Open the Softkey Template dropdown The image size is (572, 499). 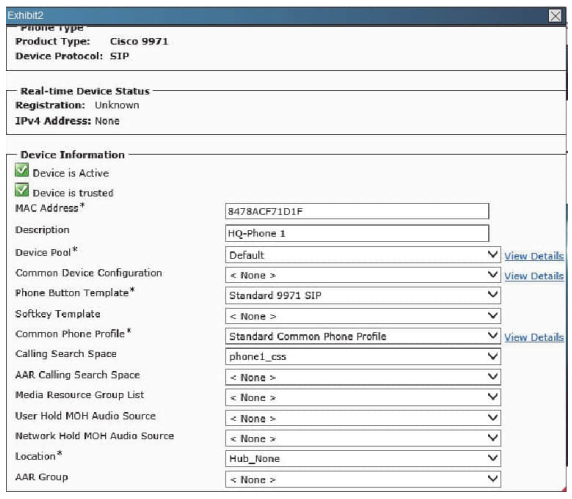[x=363, y=316]
